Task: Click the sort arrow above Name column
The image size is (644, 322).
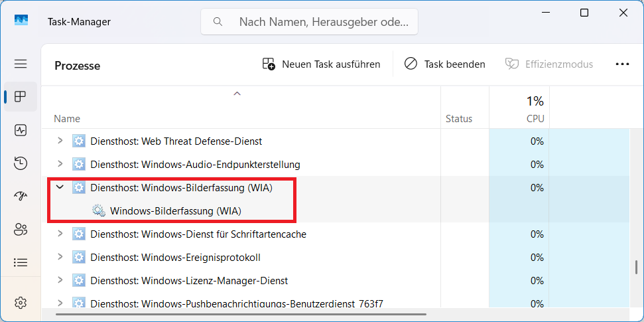Action: point(237,94)
